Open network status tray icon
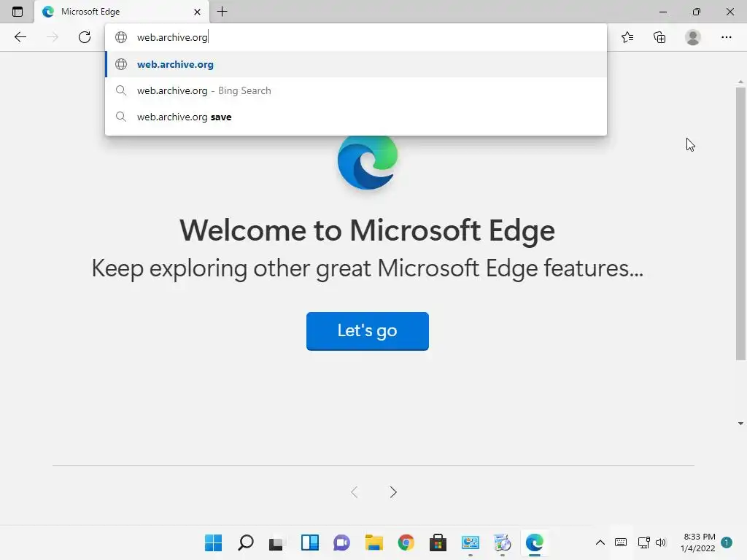Image resolution: width=747 pixels, height=560 pixels. point(643,542)
